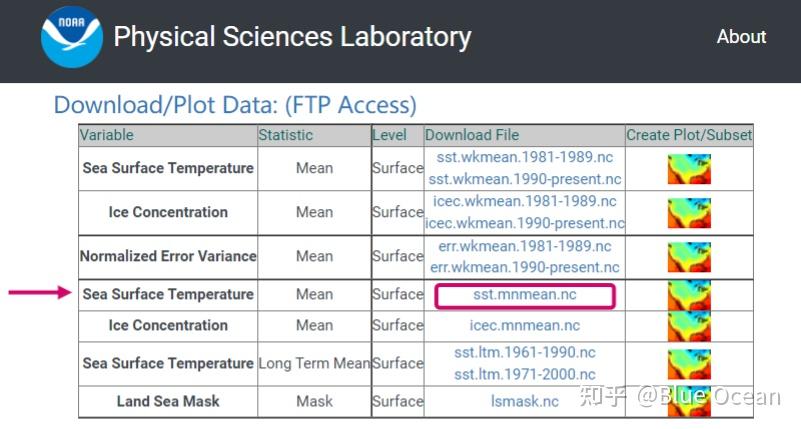Open plot icon for weekly Sea Surface Temperature
This screenshot has height=429, width=801.
(x=689, y=168)
